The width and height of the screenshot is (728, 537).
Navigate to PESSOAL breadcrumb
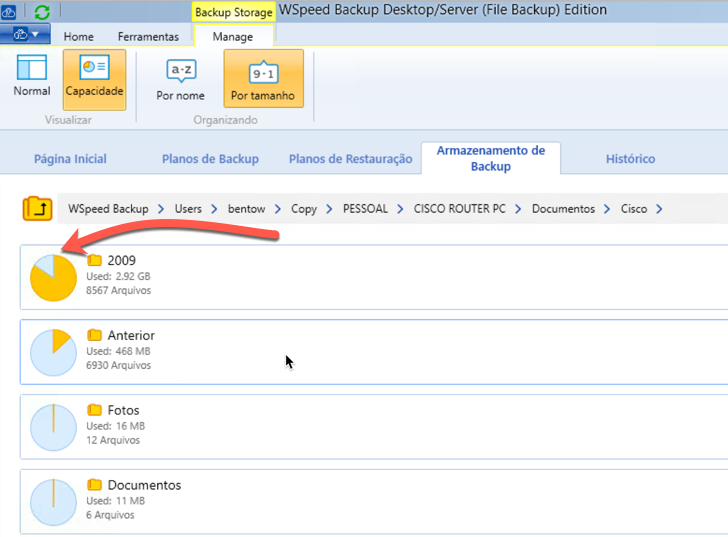click(x=365, y=209)
